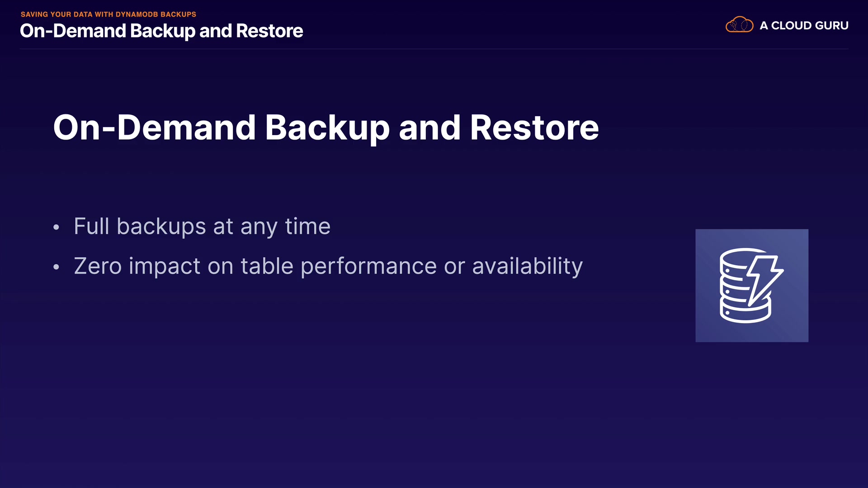Click the word 'availability' in the second bullet
Screen dimensions: 868x488
(x=527, y=266)
